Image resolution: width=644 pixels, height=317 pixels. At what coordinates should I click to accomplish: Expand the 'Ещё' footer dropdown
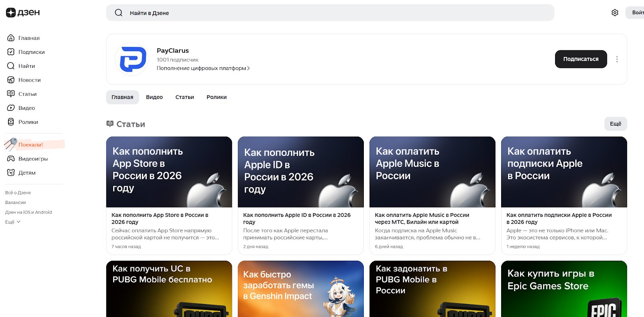pyautogui.click(x=13, y=222)
